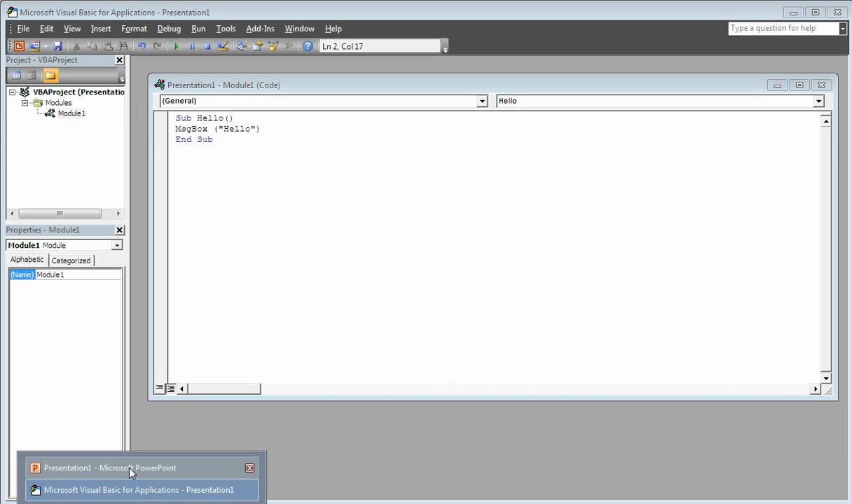Viewport: 852px width, 504px height.
Task: Open the (General) object dropdown
Action: (x=482, y=101)
